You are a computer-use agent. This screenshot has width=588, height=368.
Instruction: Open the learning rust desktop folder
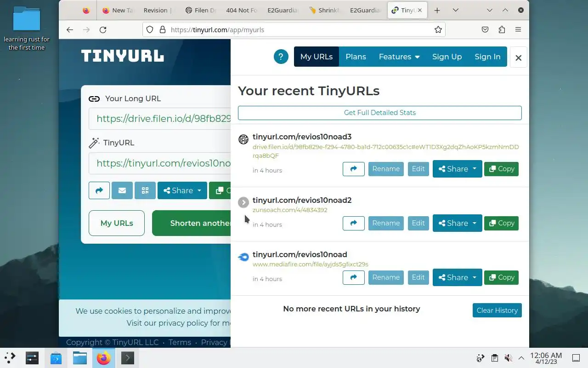click(27, 29)
